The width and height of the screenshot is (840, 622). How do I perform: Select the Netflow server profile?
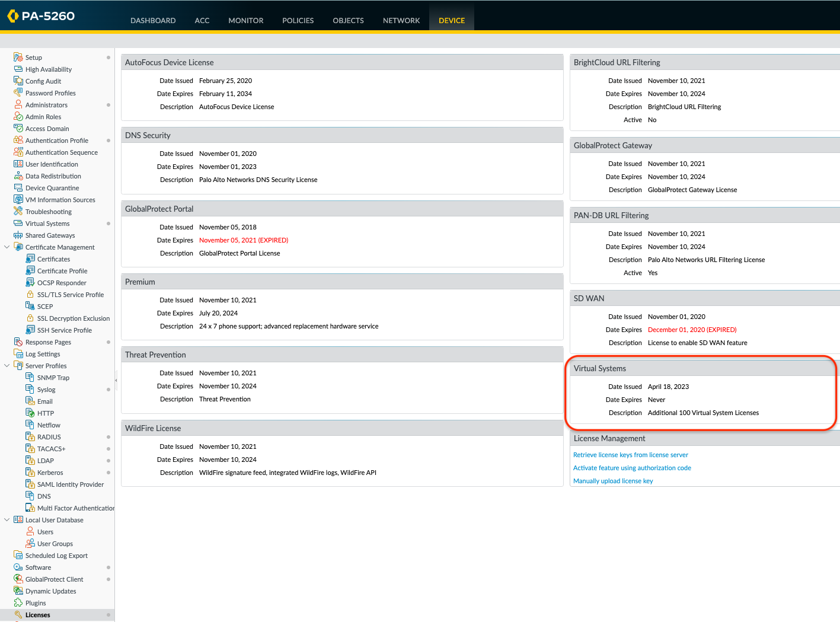[x=49, y=425]
